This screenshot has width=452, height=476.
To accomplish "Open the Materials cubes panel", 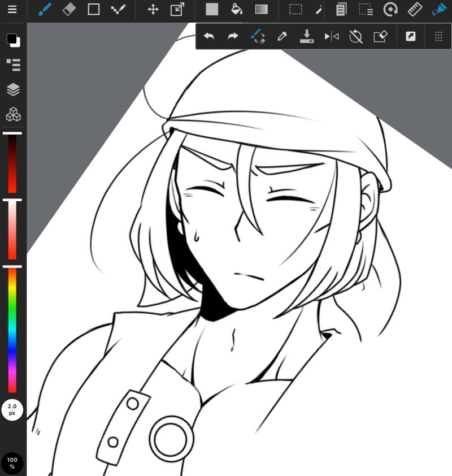I will 14,114.
